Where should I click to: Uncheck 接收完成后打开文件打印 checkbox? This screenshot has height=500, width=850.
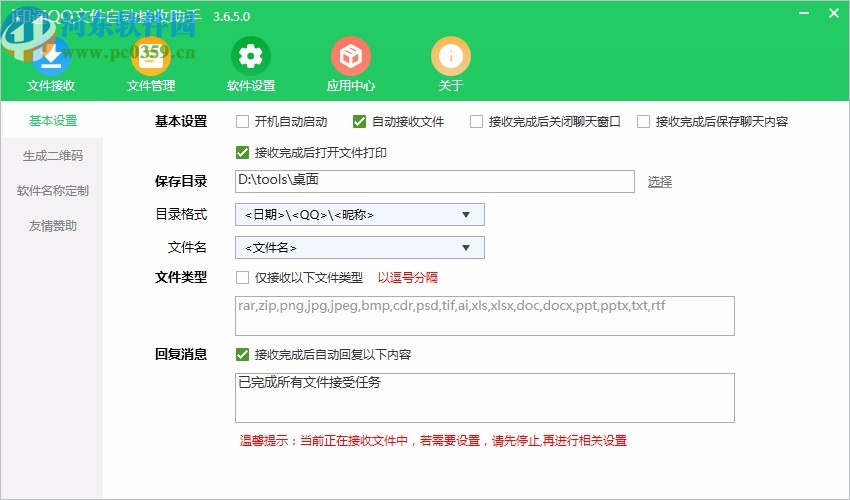[242, 153]
